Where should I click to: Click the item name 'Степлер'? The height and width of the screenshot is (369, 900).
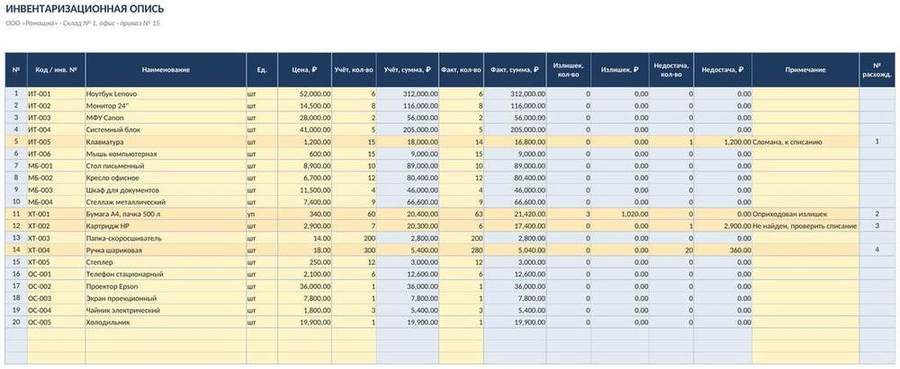click(x=166, y=262)
